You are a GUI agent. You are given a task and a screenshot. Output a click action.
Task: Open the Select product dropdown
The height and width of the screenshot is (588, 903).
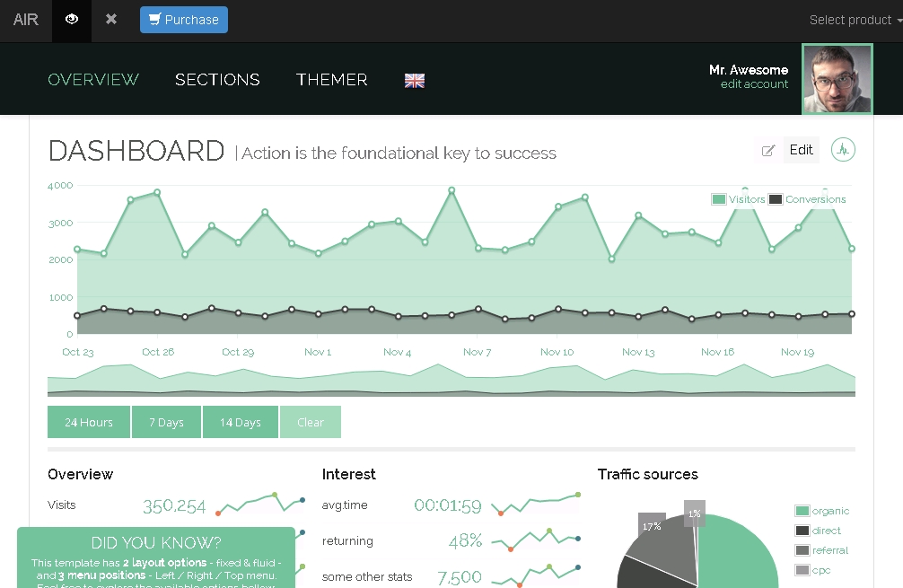point(855,20)
